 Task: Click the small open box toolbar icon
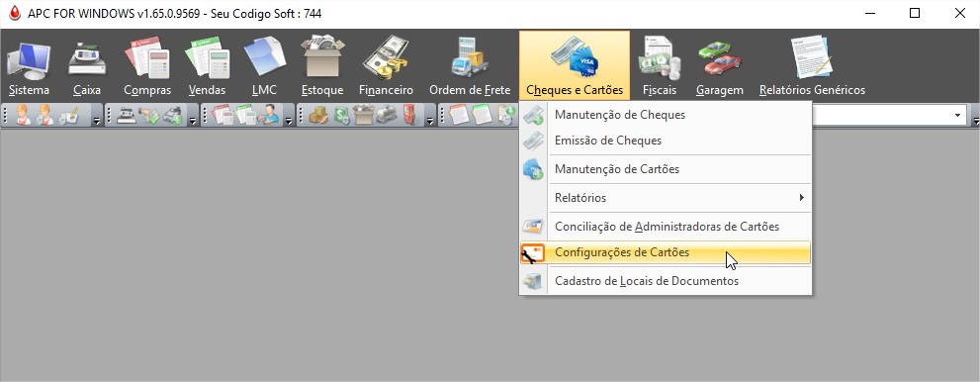[x=363, y=116]
